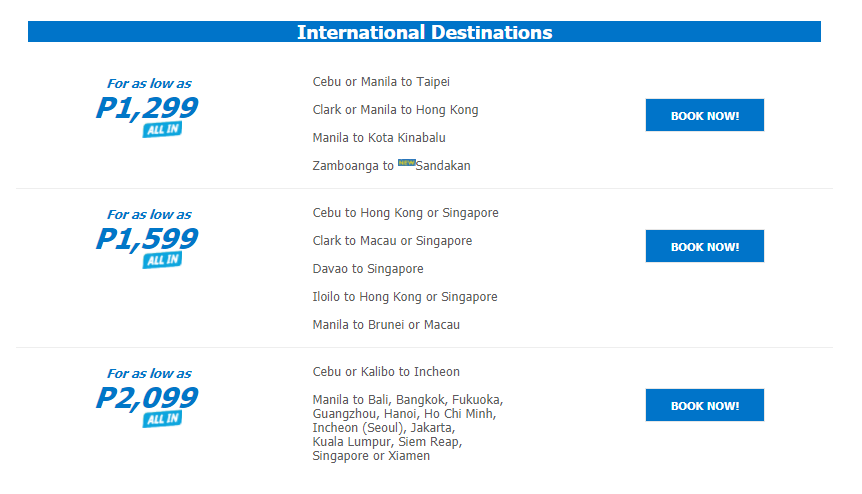Select Clark or Manila to Hong Kong
The image size is (862, 494).
tap(395, 110)
